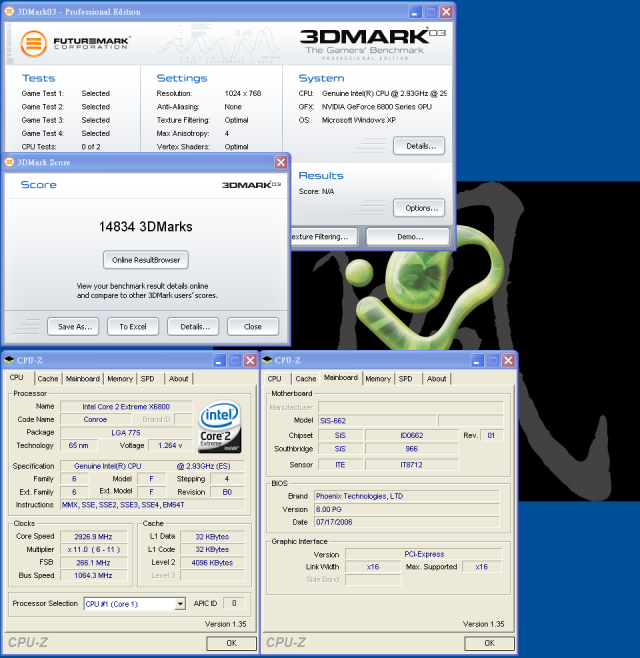
Task: Close the 3DMark03 Professional Edition window
Action: pyautogui.click(x=446, y=11)
